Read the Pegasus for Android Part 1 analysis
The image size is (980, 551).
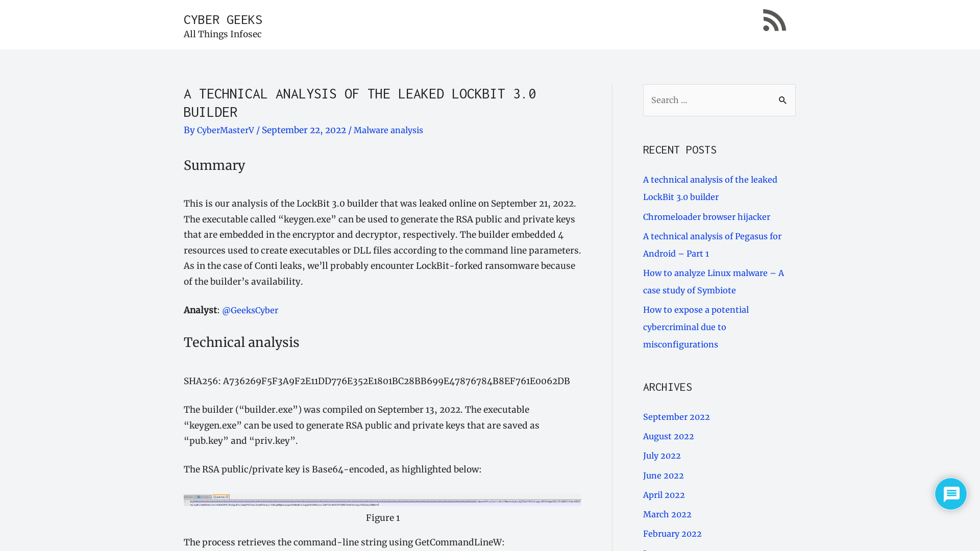(712, 244)
